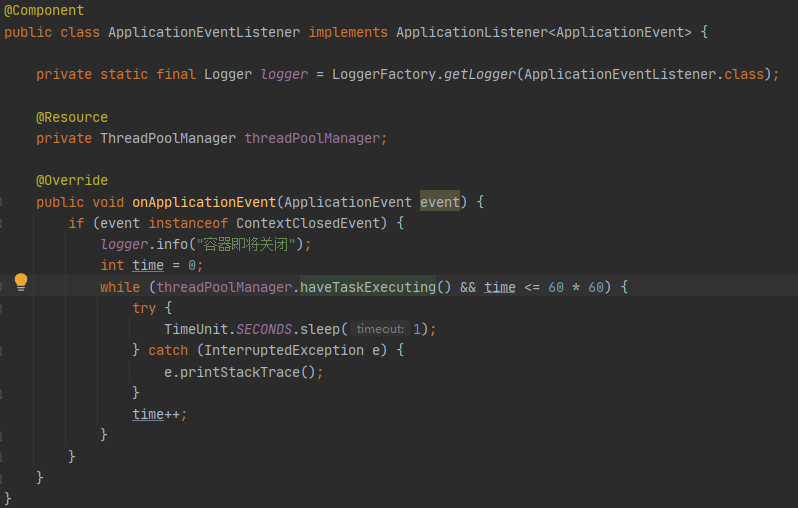This screenshot has height=508, width=798.
Task: Click LoggerFactory in the logger initializer
Action: pyautogui.click(x=384, y=74)
